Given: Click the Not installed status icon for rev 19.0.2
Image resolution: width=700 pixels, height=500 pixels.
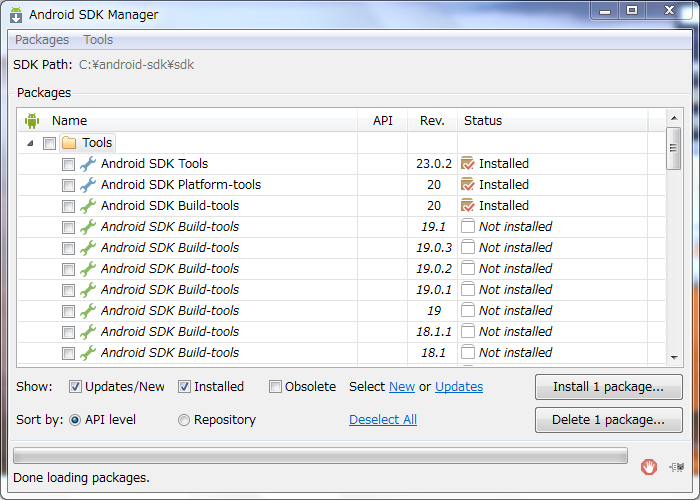Looking at the screenshot, I should pyautogui.click(x=467, y=268).
